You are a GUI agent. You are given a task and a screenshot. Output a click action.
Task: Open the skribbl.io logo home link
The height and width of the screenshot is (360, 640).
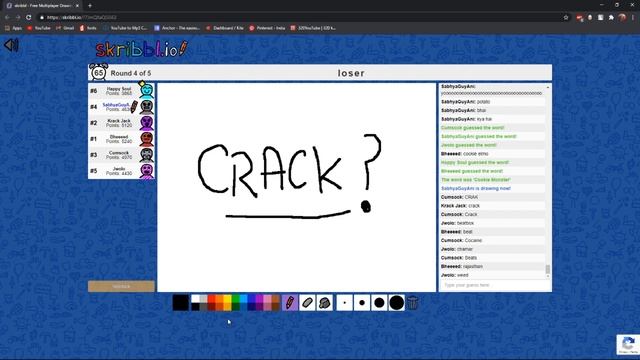tap(142, 49)
